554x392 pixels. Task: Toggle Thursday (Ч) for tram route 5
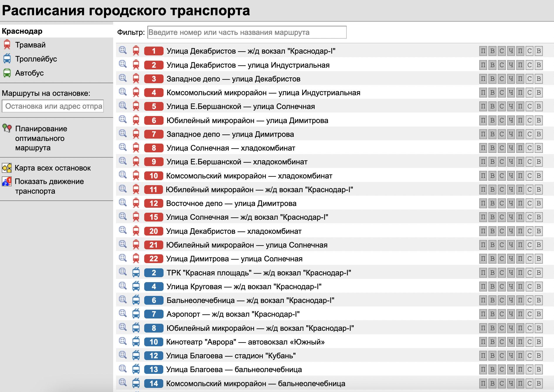click(511, 106)
